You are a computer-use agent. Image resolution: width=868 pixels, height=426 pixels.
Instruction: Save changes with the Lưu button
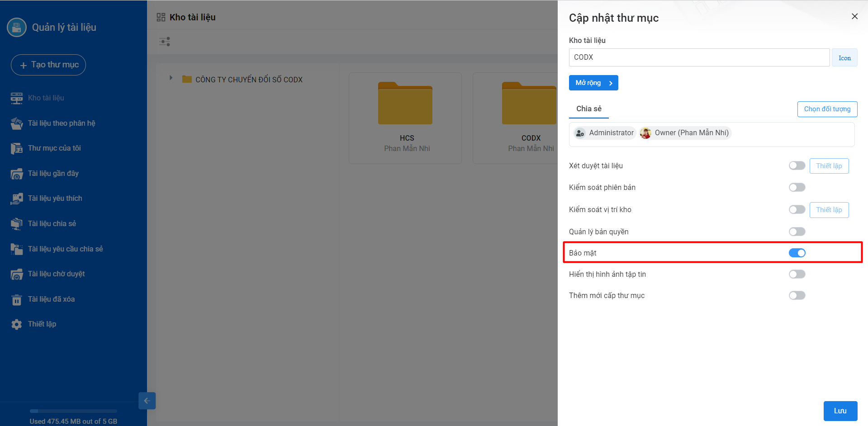click(x=840, y=411)
